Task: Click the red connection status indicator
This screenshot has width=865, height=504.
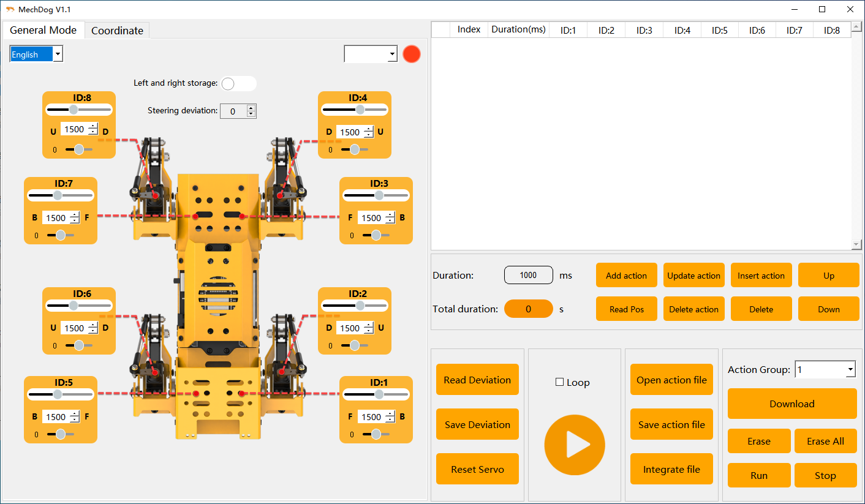Action: click(412, 54)
